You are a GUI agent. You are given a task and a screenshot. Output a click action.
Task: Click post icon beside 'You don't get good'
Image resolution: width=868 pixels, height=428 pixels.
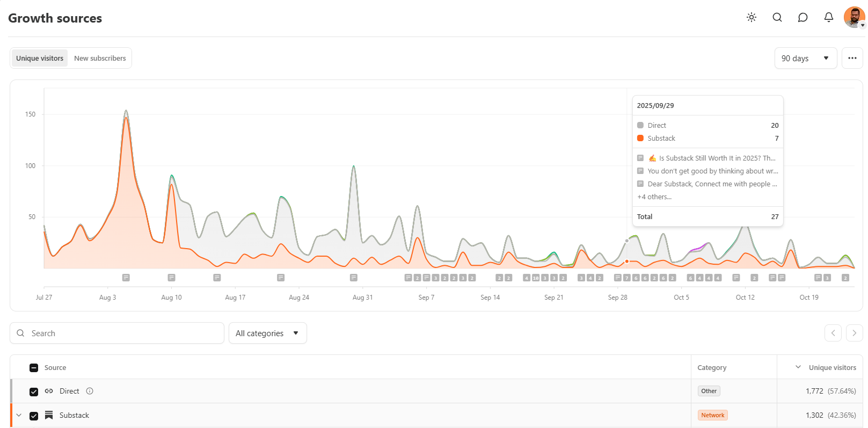[x=640, y=171]
